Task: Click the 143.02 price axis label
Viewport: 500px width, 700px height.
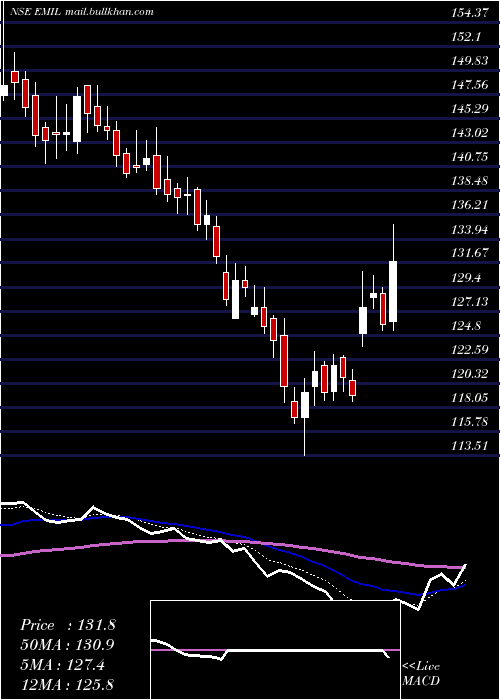Action: 469,133
